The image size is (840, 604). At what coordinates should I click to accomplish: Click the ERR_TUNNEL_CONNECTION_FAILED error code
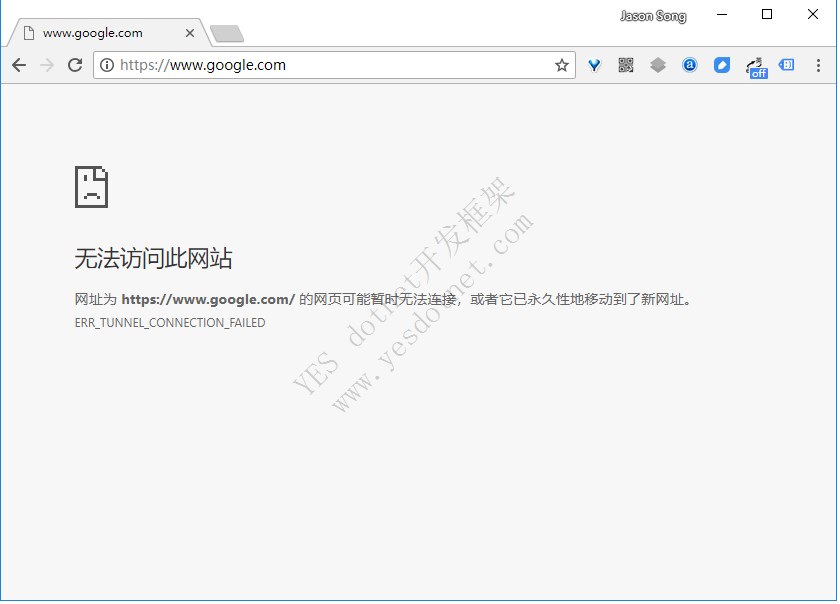(x=170, y=323)
